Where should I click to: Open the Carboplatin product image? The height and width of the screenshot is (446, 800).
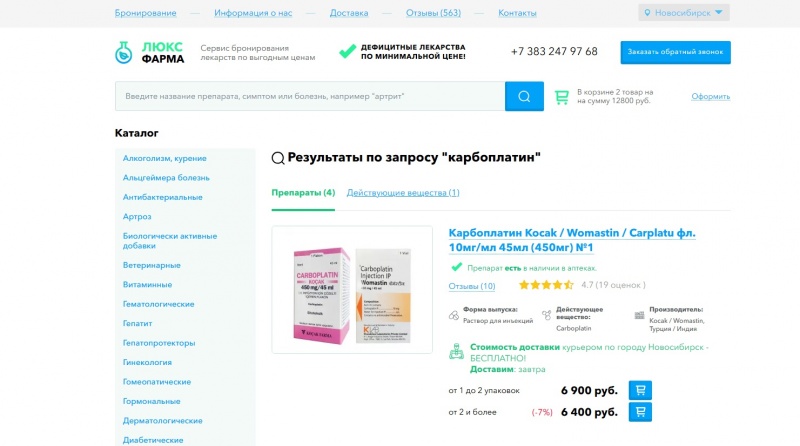352,290
